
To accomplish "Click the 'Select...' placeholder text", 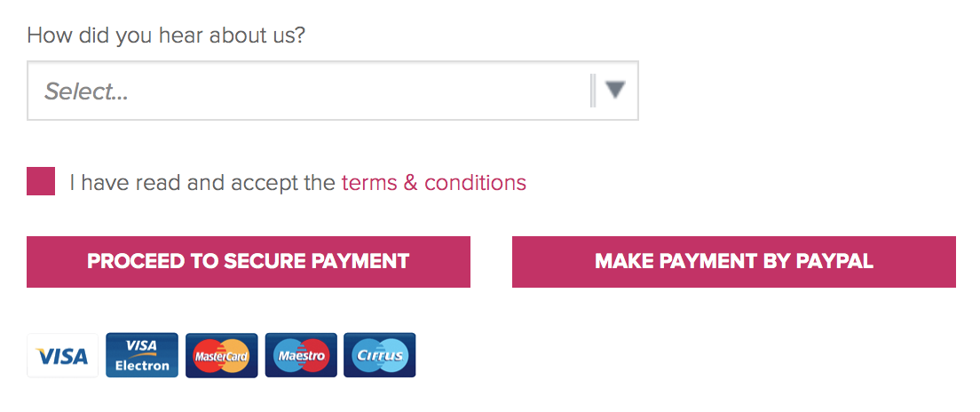I will [x=86, y=92].
